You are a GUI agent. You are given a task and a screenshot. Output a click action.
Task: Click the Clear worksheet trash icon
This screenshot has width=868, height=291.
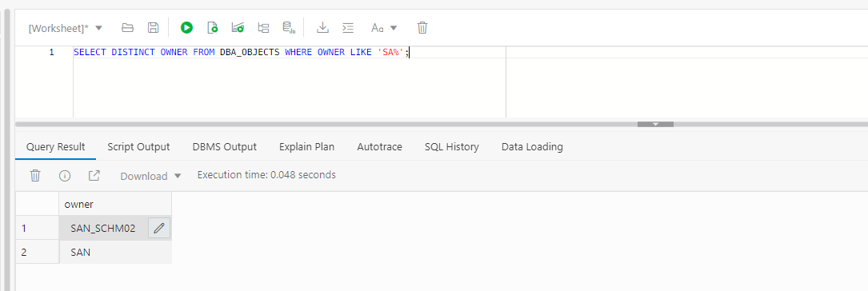[x=422, y=27]
